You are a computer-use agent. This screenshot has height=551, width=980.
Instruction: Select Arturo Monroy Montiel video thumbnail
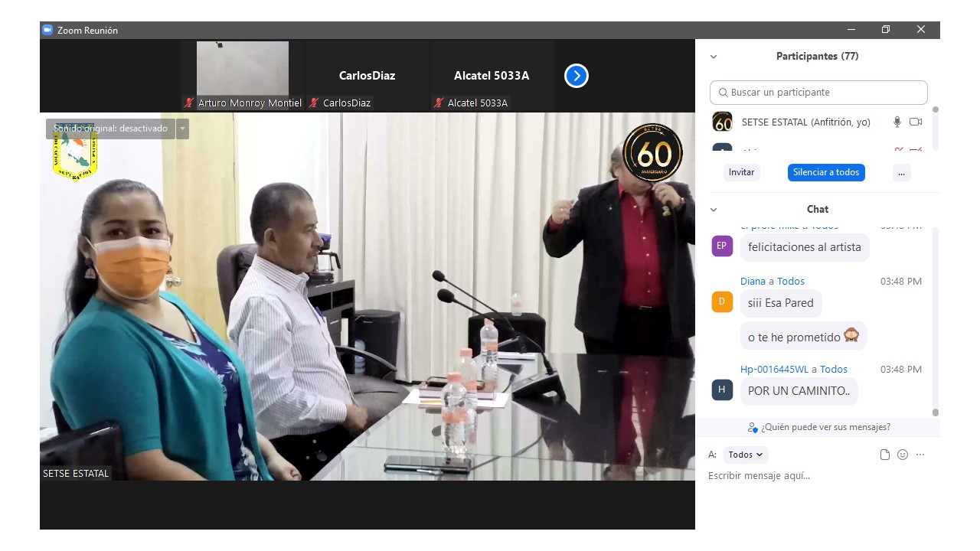pos(243,76)
